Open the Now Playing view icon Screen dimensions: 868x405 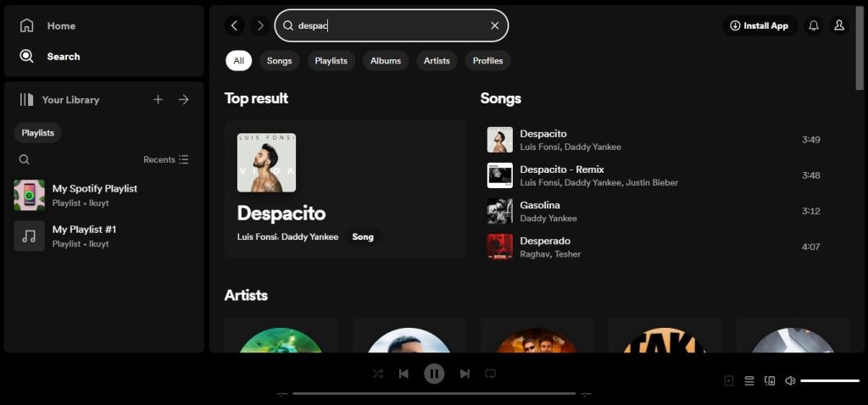coord(729,380)
